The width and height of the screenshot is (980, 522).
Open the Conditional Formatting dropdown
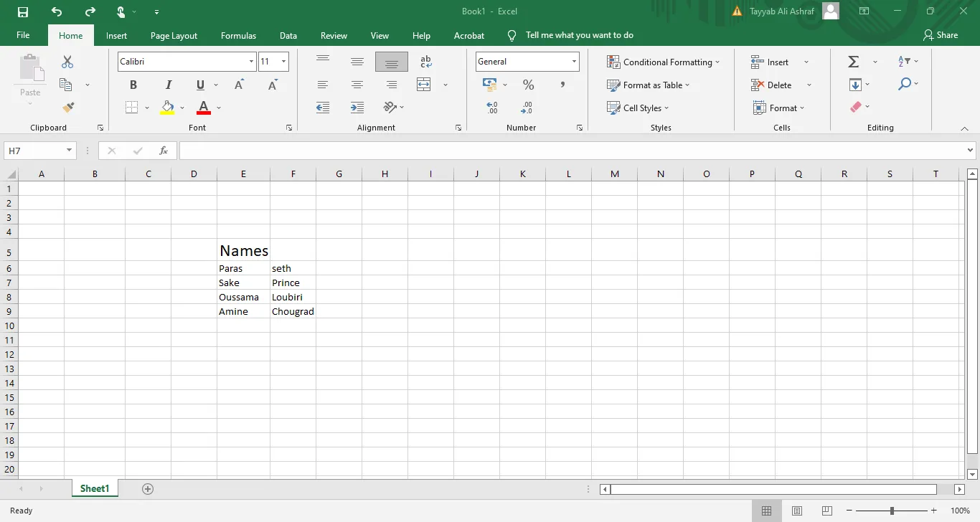[x=663, y=62]
